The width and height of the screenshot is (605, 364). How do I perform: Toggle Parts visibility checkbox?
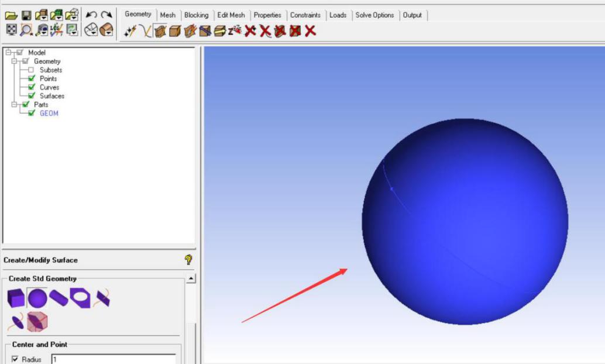pyautogui.click(x=26, y=104)
